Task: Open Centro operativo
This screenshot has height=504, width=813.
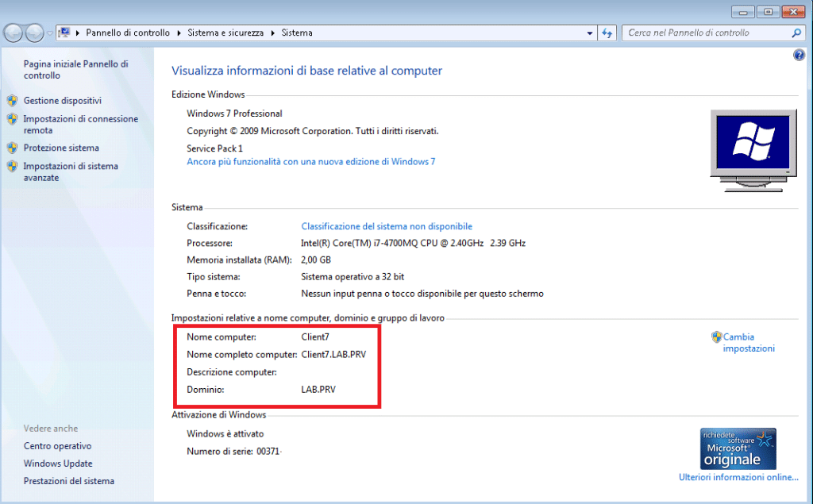Action: [57, 446]
